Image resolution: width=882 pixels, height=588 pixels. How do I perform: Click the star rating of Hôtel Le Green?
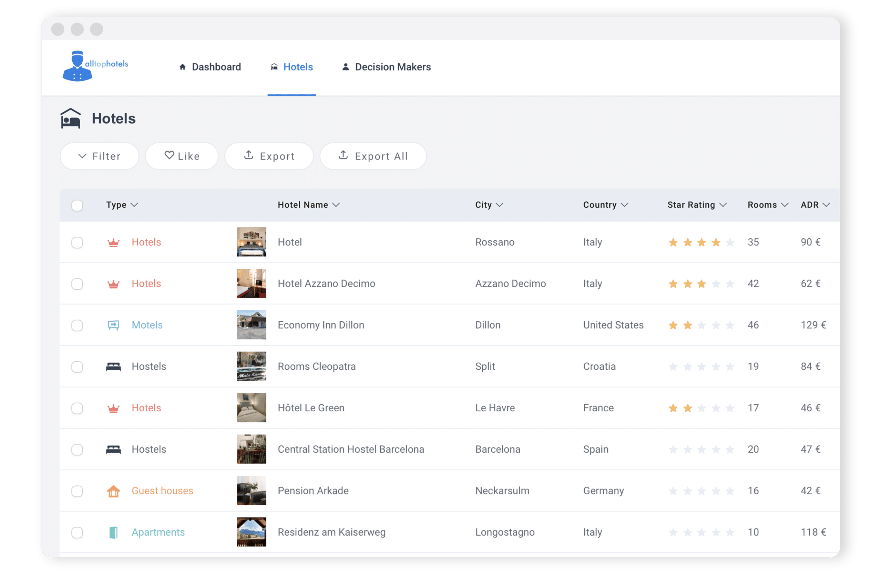click(701, 408)
